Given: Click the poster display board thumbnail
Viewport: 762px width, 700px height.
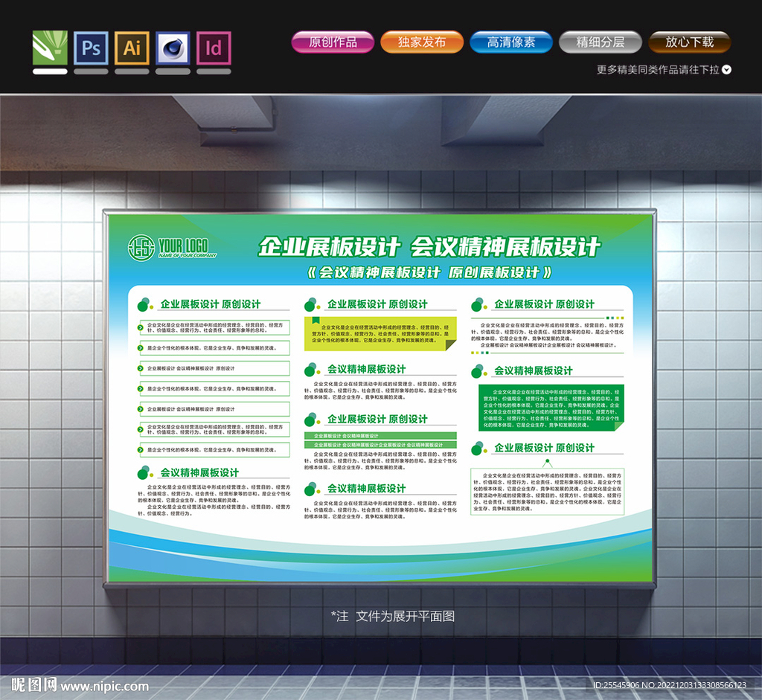Looking at the screenshot, I should click(380, 398).
